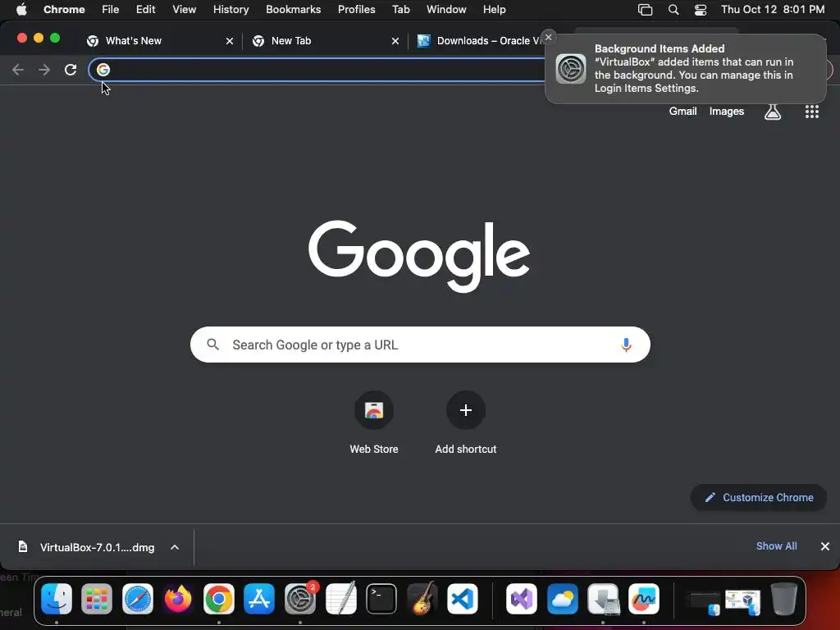Open System Settings from the Dock
This screenshot has height=630, width=840.
[x=300, y=598]
